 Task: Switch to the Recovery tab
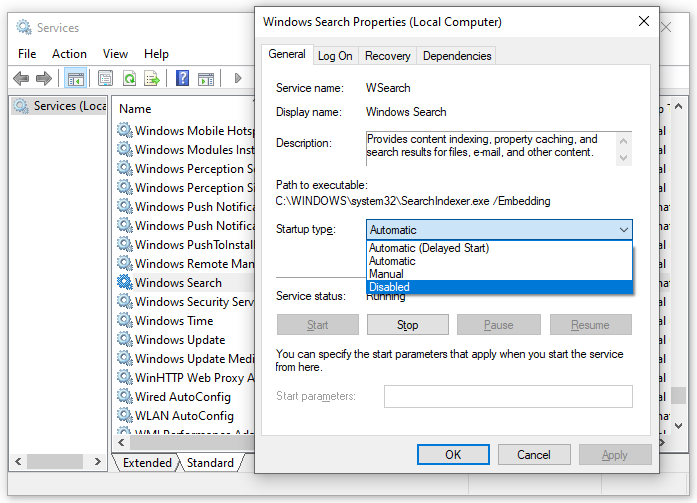pyautogui.click(x=388, y=56)
